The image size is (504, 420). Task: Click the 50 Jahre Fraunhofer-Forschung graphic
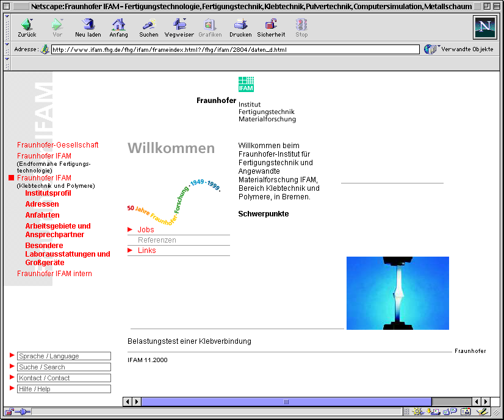click(174, 201)
